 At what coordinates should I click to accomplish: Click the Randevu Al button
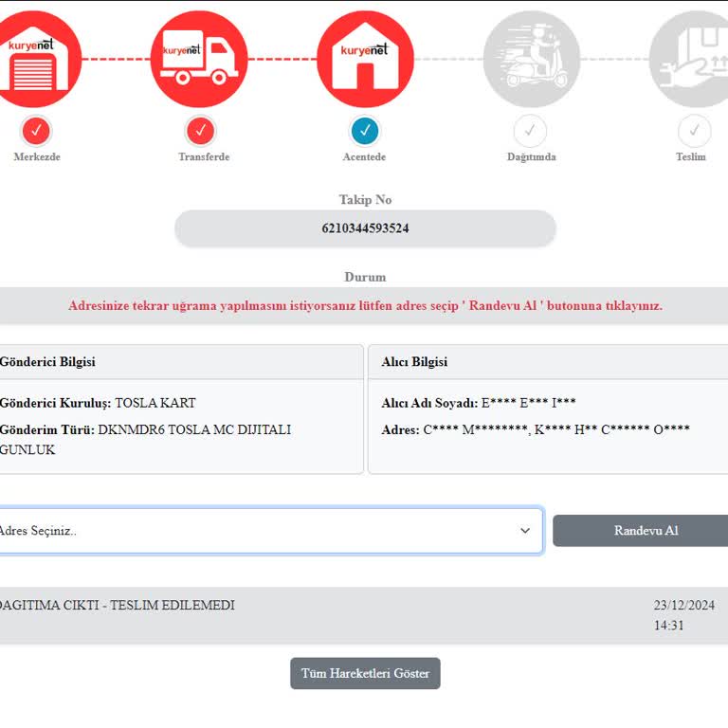click(x=641, y=530)
